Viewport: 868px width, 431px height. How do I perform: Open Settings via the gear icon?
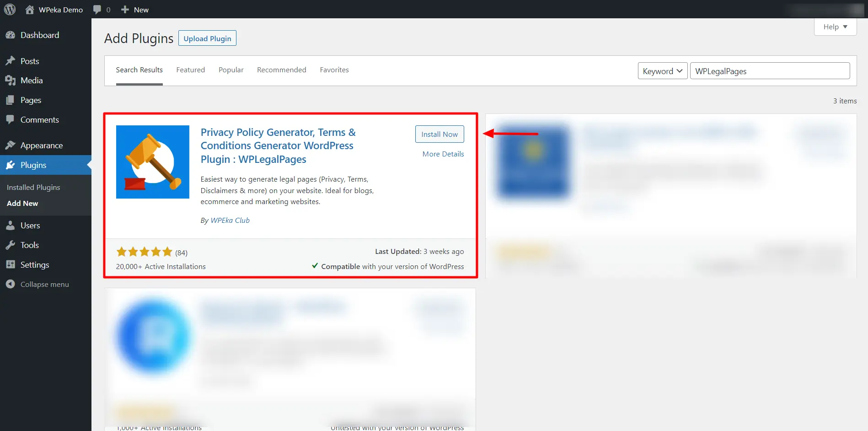pos(11,264)
